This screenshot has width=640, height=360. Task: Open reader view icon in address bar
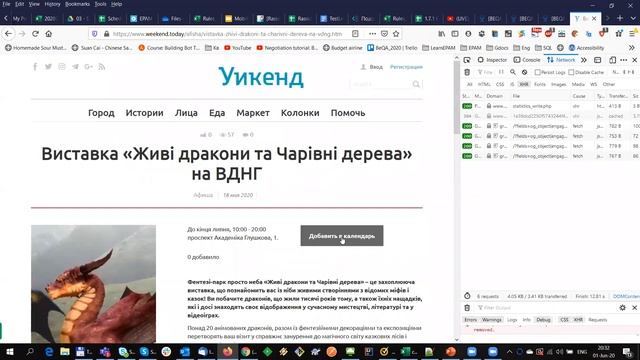355,34
